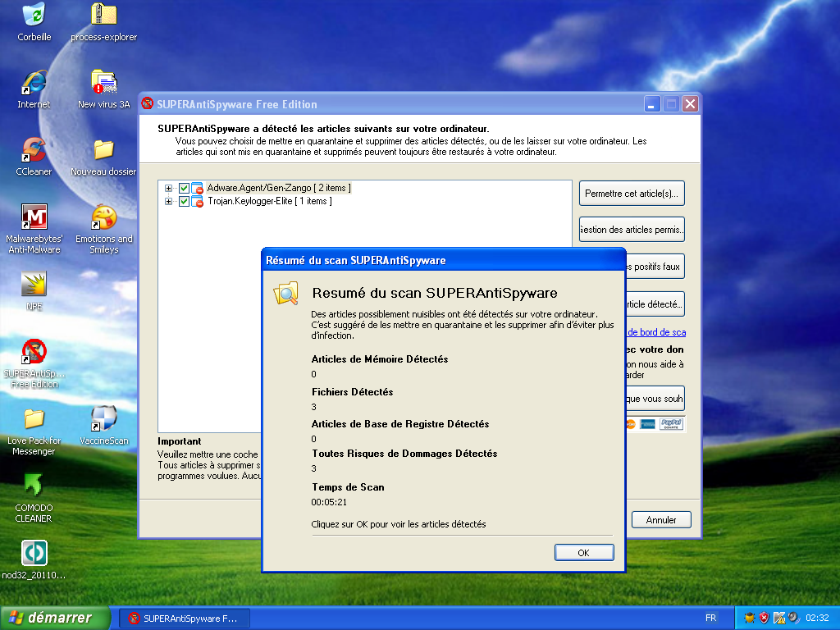Click Articles de Mémoire Détectés heading
The width and height of the screenshot is (840, 630).
click(380, 359)
